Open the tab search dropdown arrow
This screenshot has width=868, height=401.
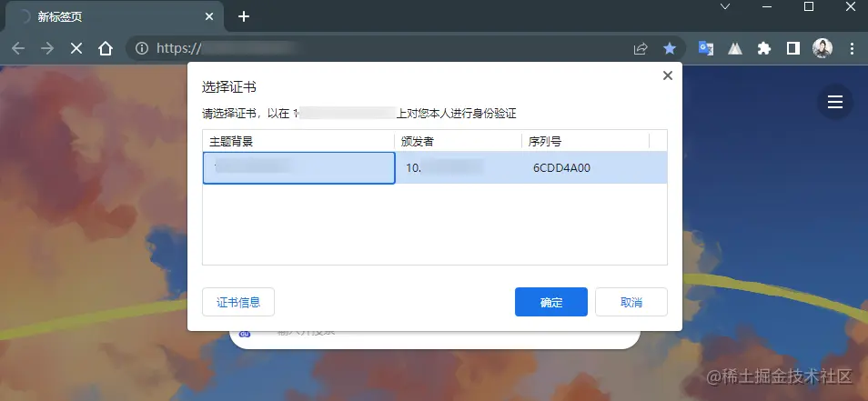pyautogui.click(x=724, y=6)
